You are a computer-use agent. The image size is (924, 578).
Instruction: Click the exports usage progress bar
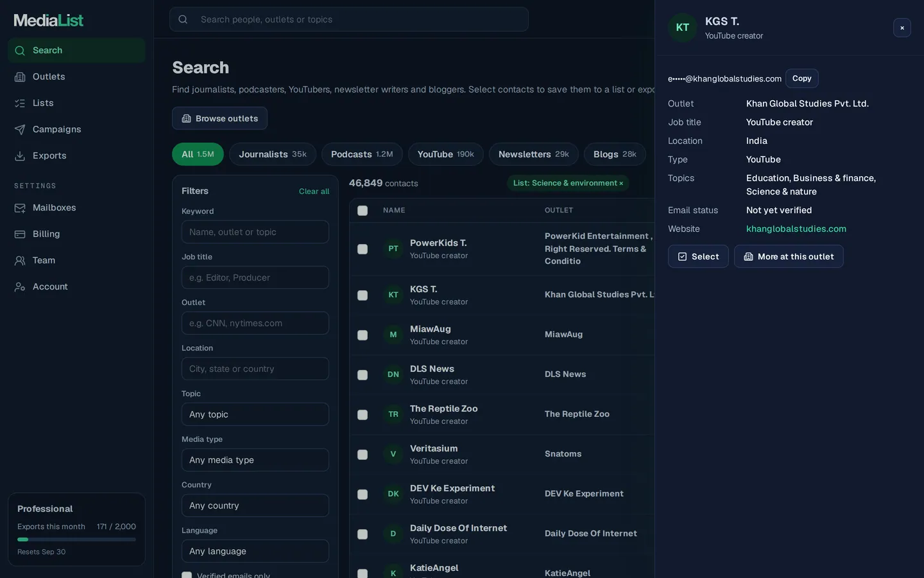click(76, 539)
